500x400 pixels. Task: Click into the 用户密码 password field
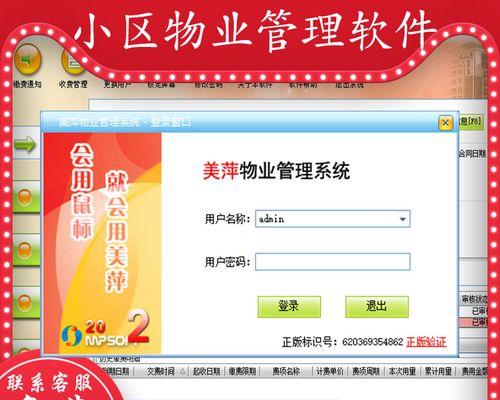tap(333, 262)
